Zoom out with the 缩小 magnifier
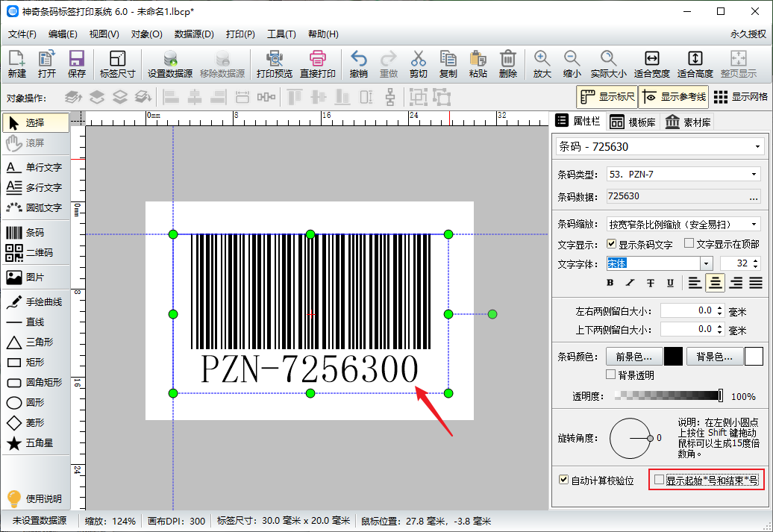 [572, 64]
